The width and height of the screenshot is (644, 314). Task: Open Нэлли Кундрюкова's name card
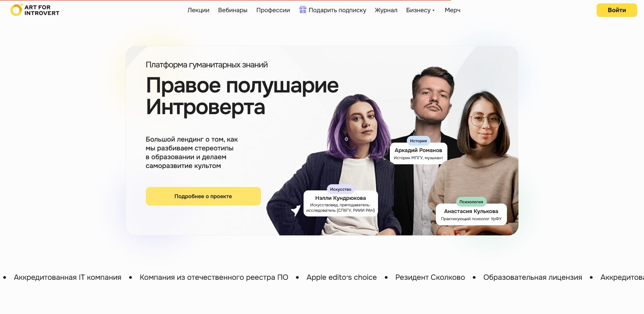340,203
